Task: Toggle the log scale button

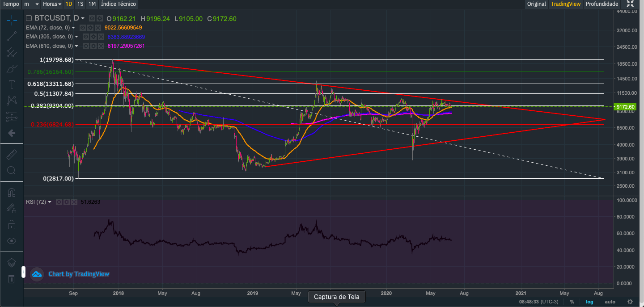Action: 590,302
